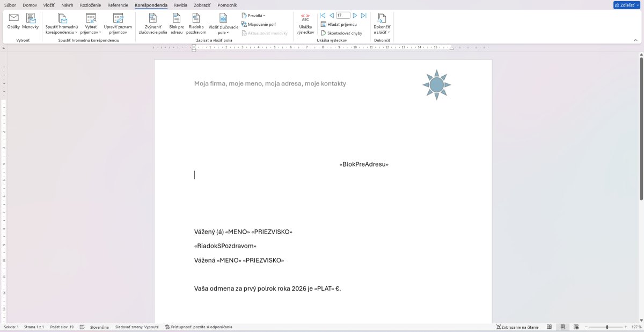Start mail merge via Spustiť hromadnú korešpondenciu
The height and width of the screenshot is (332, 644).
pos(62,24)
